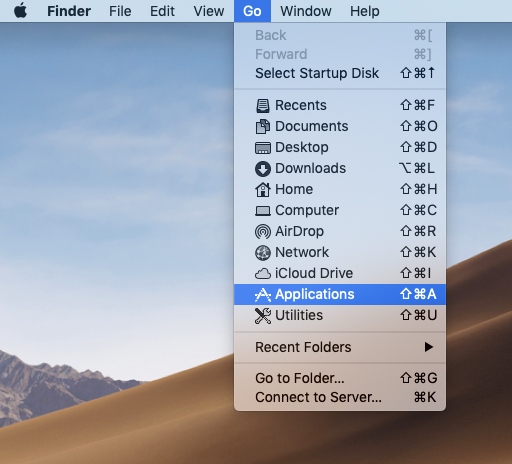Click the iCloud Drive cloud icon
The height and width of the screenshot is (464, 512).
(263, 274)
